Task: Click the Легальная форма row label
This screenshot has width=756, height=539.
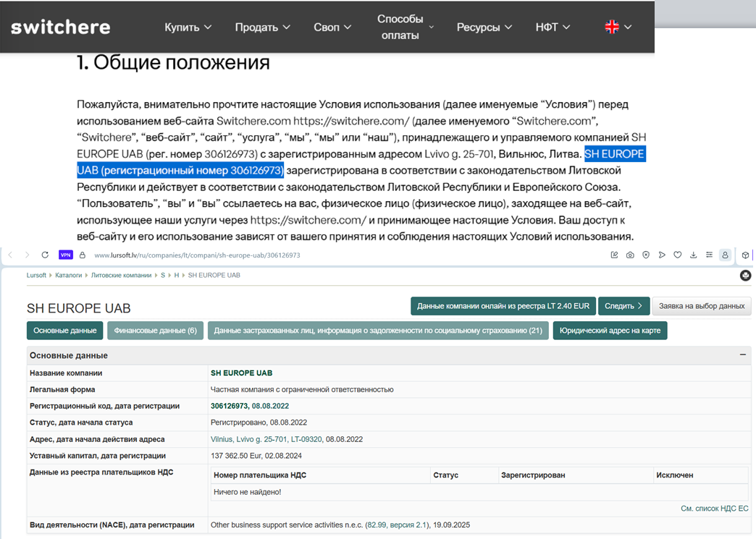Action: coord(62,389)
